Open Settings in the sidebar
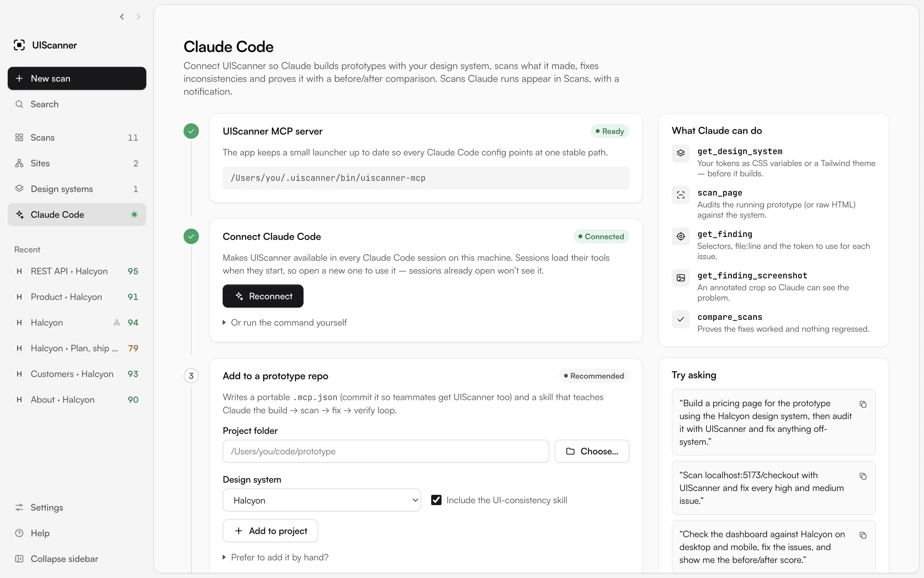The width and height of the screenshot is (924, 578). (77, 507)
